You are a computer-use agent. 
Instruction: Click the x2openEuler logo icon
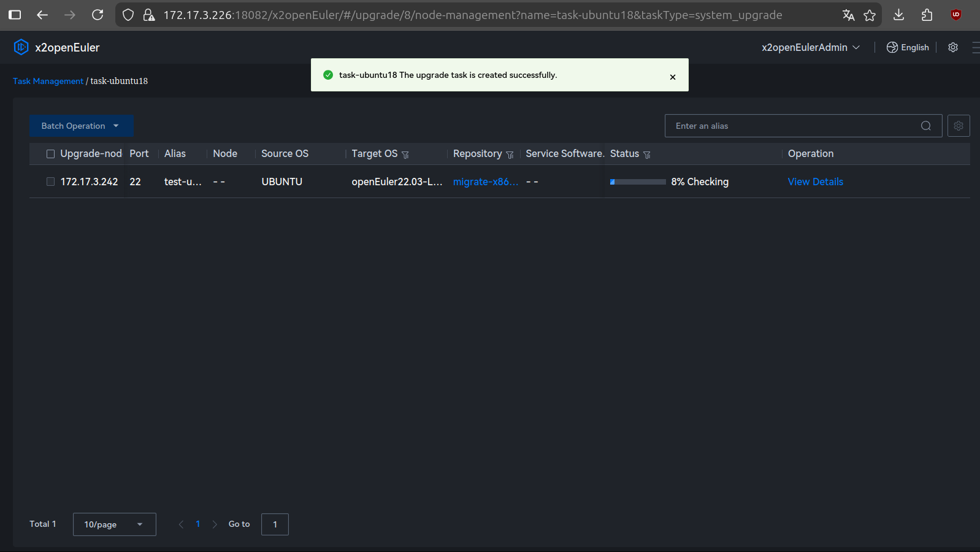[21, 47]
